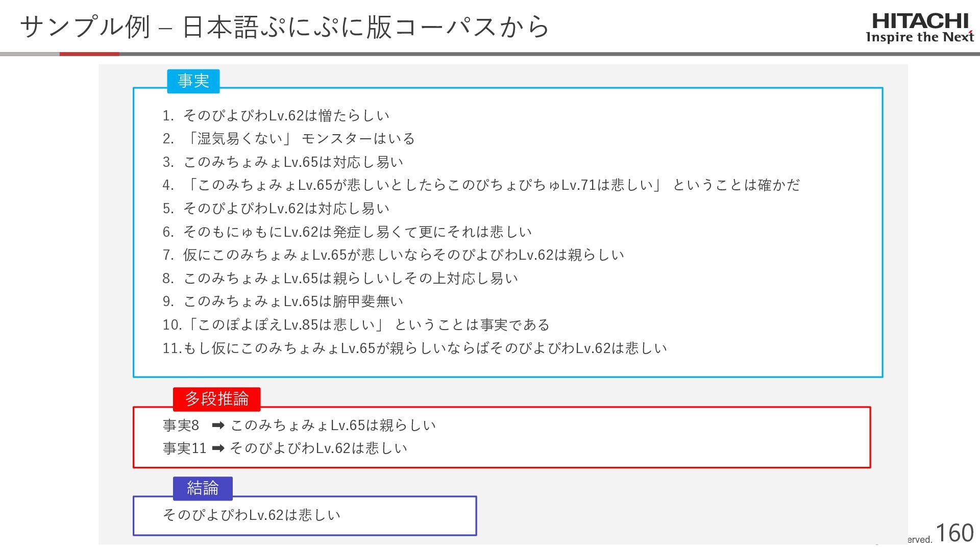This screenshot has height=551, width=980.
Task: Click fact 1 about ぴよぴわLv.62は憎たらしい
Action: pos(276,116)
